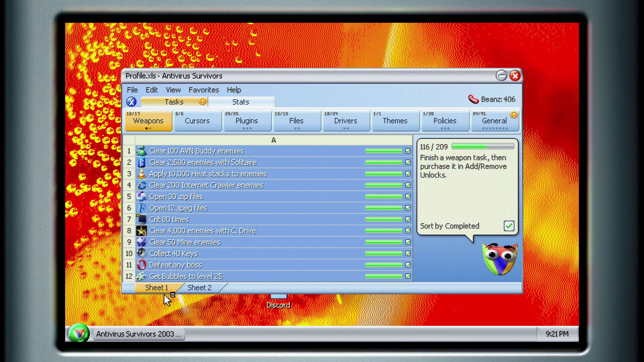Screen dimensions: 644x362
Task: Select the Drivers category tab
Action: point(346,121)
